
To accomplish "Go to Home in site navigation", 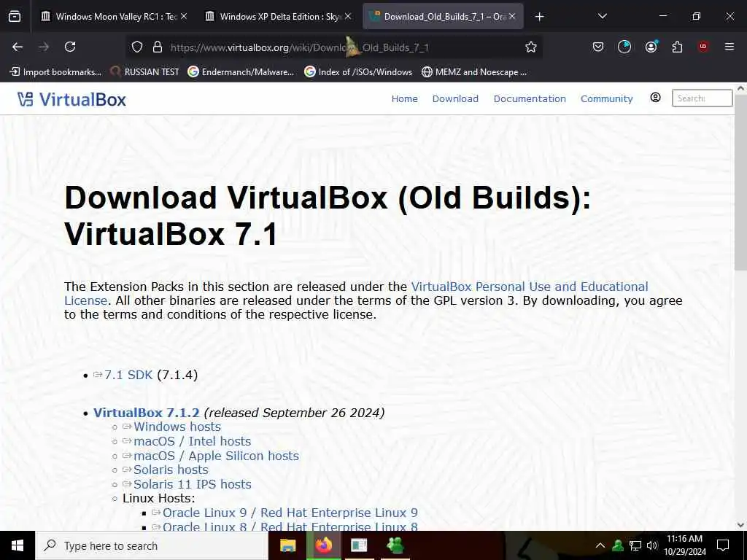I will tap(404, 98).
